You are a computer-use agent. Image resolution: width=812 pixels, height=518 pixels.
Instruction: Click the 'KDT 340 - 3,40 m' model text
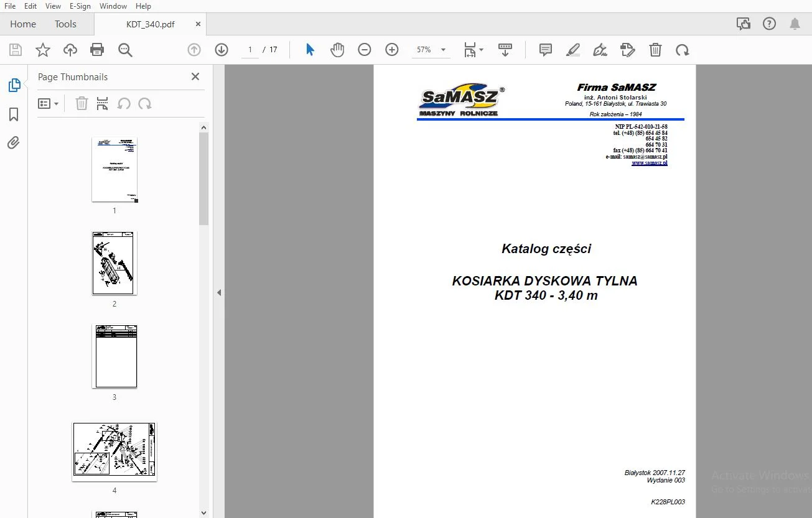click(x=546, y=296)
